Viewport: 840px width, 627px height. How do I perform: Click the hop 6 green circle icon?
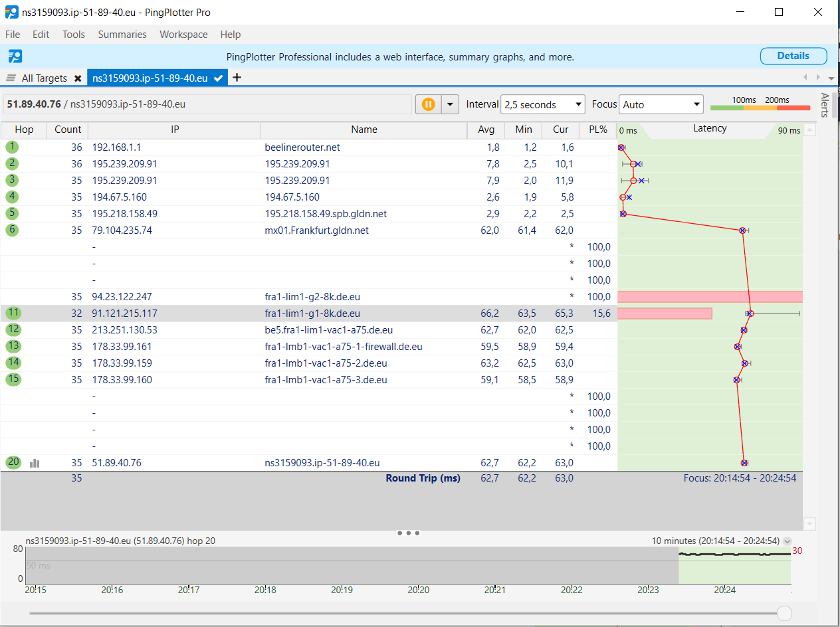point(13,230)
